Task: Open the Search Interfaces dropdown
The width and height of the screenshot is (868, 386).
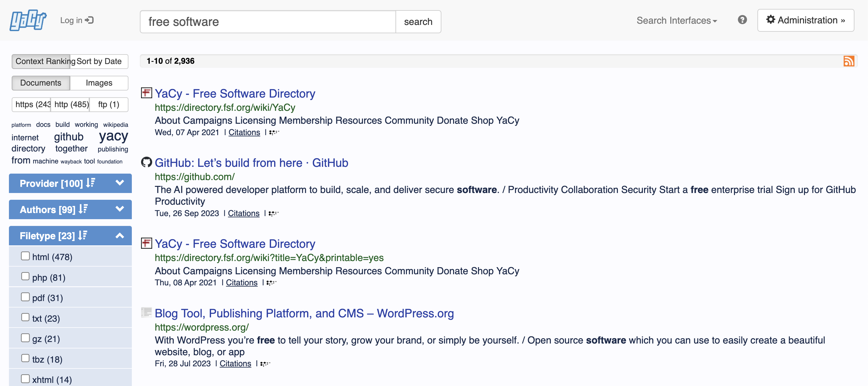Action: 677,21
